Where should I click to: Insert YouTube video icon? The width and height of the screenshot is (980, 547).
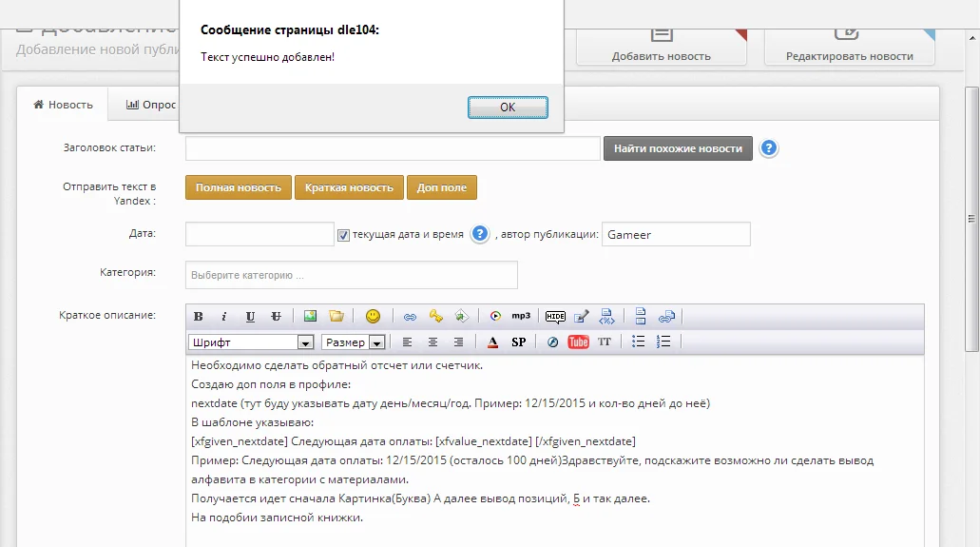(578, 342)
